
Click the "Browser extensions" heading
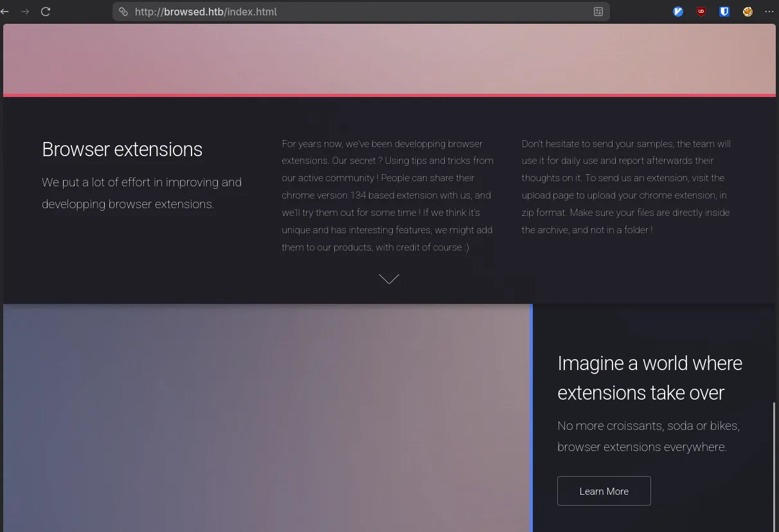[122, 150]
